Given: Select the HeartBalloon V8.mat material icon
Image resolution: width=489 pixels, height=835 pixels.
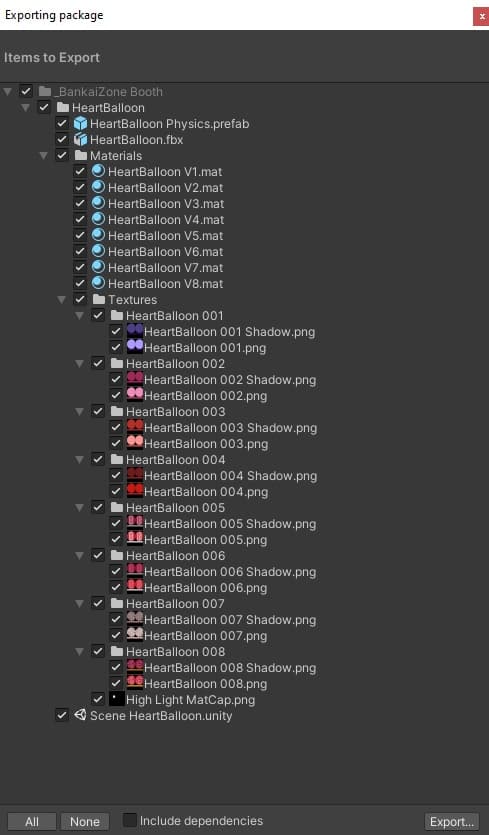Looking at the screenshot, I should point(98,283).
